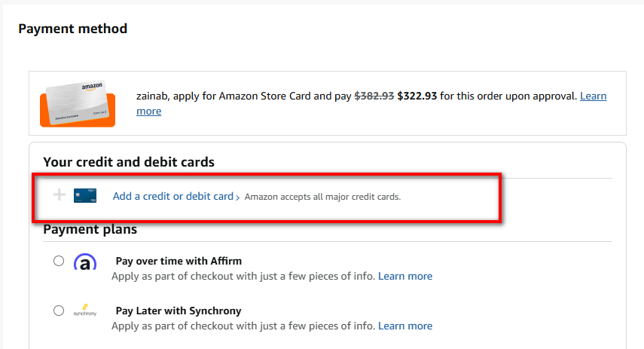Open Learn more link for Amazon Store Card

coord(592,96)
